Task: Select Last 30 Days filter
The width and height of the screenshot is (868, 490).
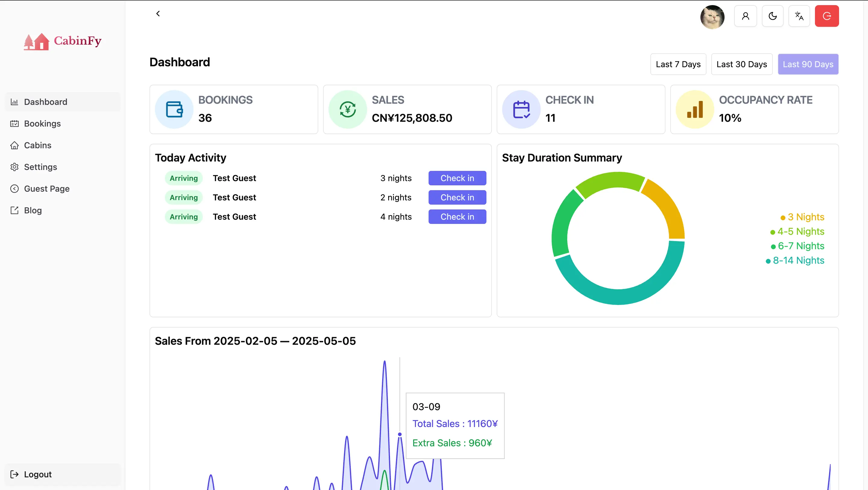Action: click(x=741, y=64)
